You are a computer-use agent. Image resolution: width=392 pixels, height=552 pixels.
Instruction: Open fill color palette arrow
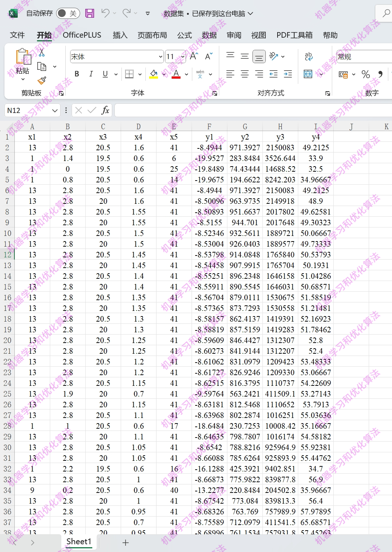point(164,74)
